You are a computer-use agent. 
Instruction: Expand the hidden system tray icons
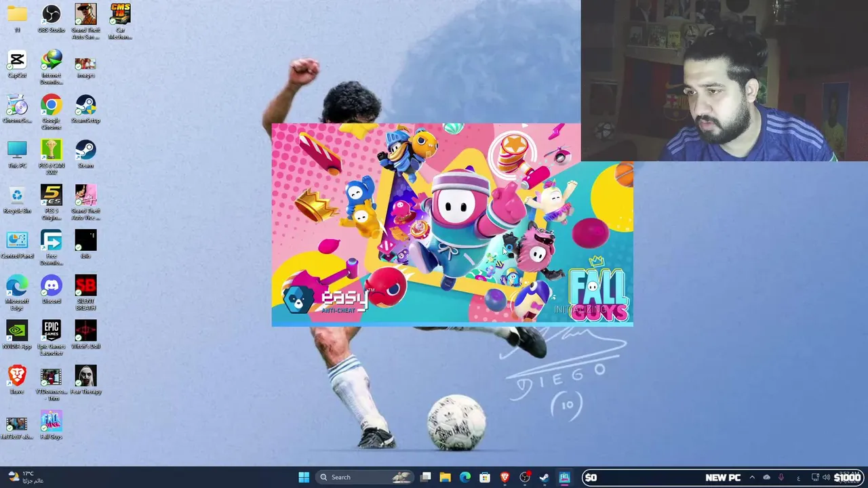pos(751,477)
